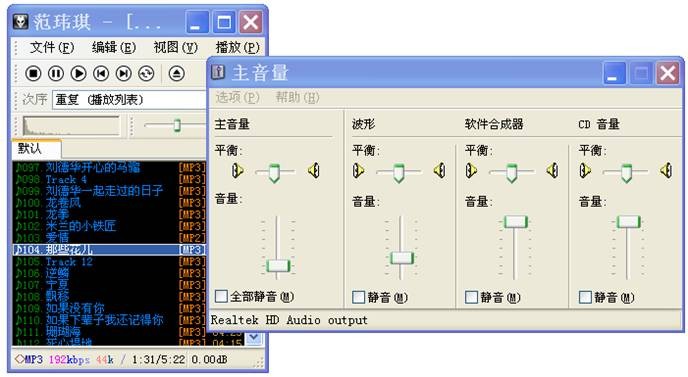Click the random playback icon
The height and width of the screenshot is (377, 688).
click(x=146, y=74)
